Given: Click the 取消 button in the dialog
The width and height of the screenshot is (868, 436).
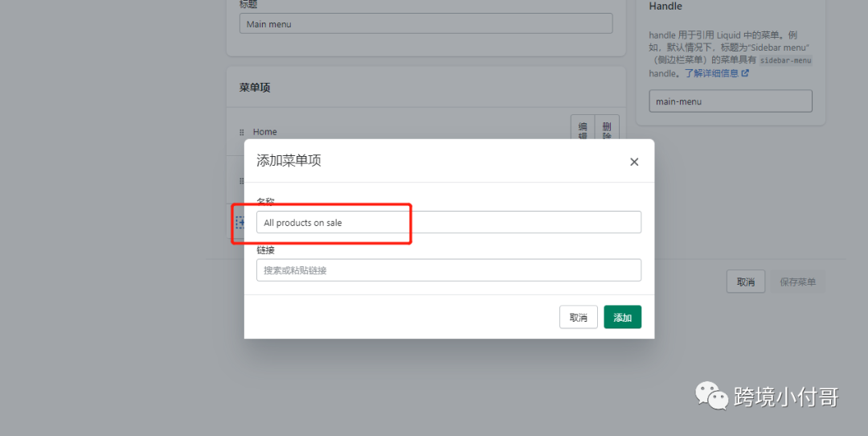Looking at the screenshot, I should (x=578, y=317).
